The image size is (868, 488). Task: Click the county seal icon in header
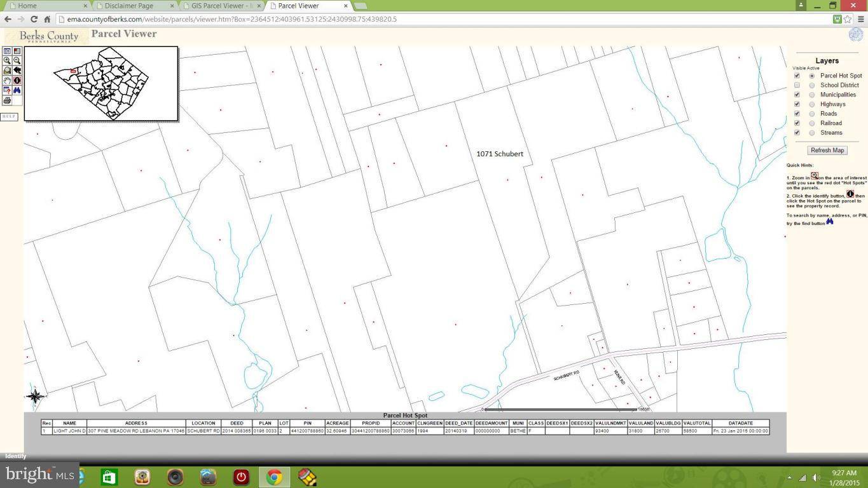point(856,34)
